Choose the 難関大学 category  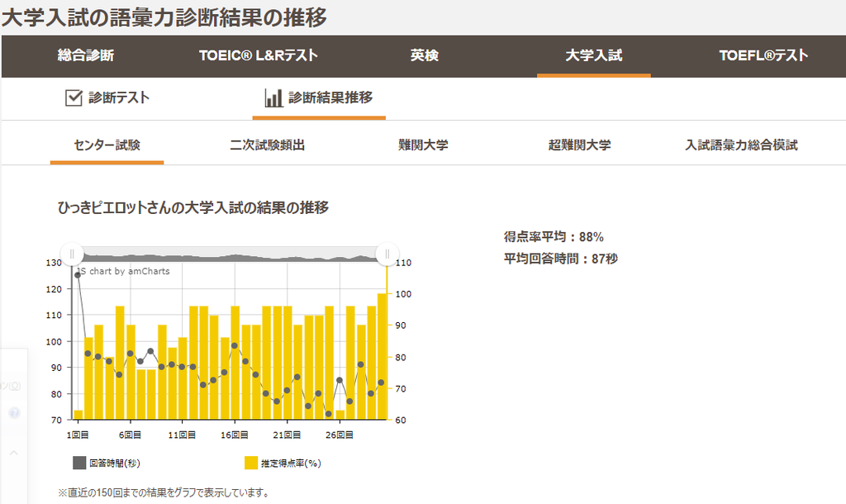(423, 145)
